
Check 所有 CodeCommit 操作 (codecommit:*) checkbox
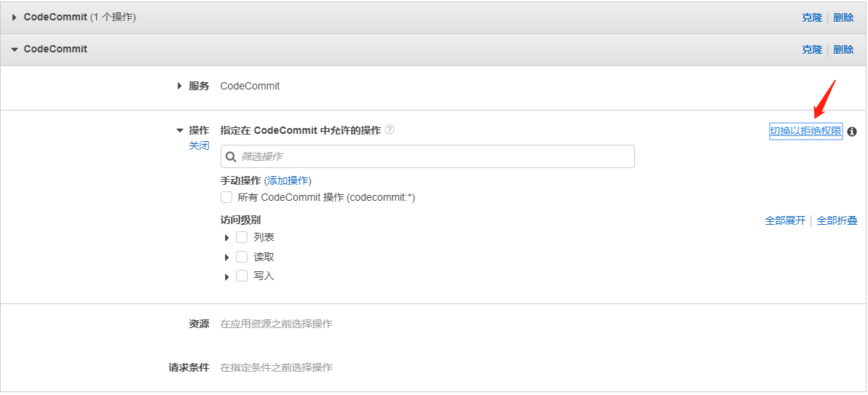(226, 197)
